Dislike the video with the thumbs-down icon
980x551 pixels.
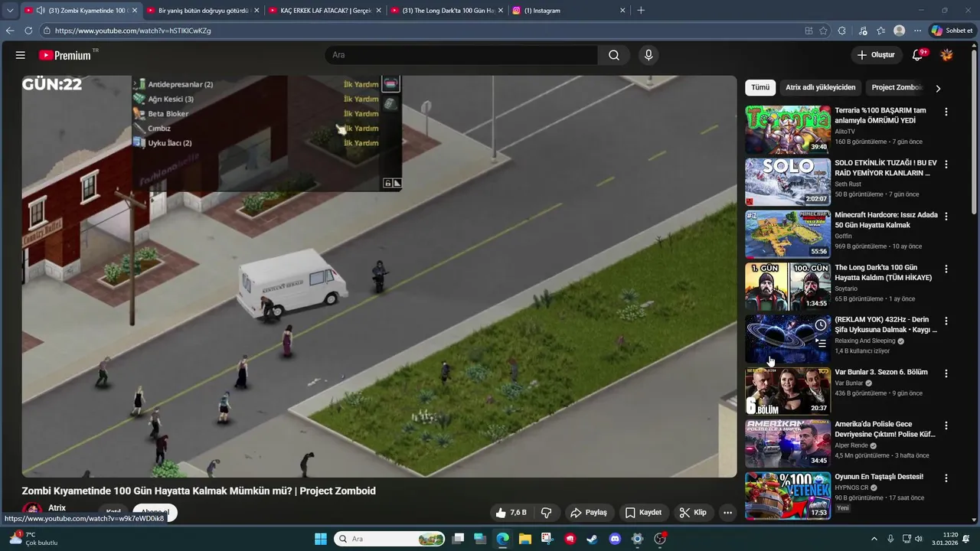[547, 513]
